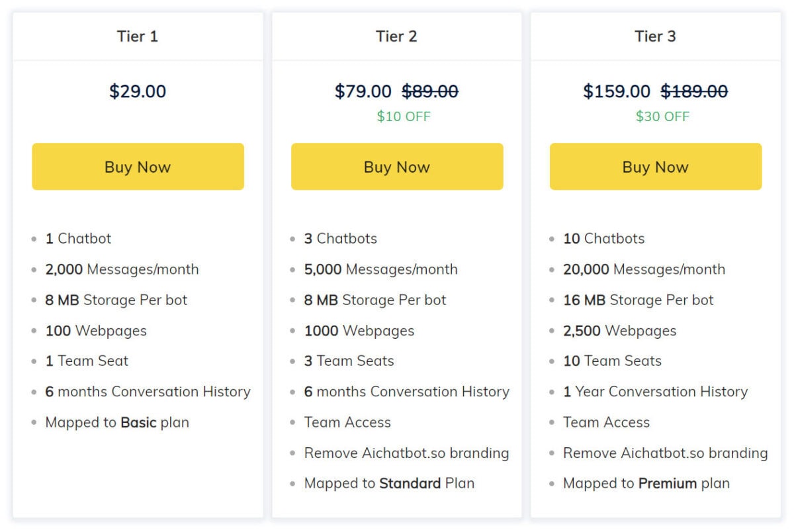Click the struck-through $89.00 price

coord(430,91)
